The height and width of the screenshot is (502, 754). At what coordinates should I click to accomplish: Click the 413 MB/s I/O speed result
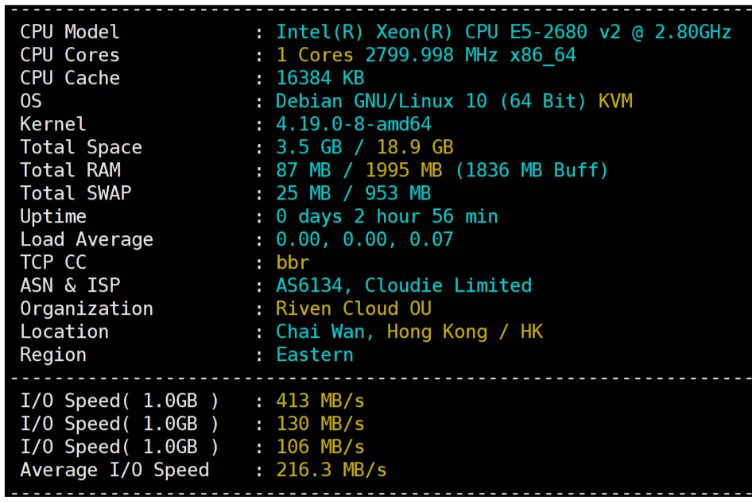[x=320, y=401]
